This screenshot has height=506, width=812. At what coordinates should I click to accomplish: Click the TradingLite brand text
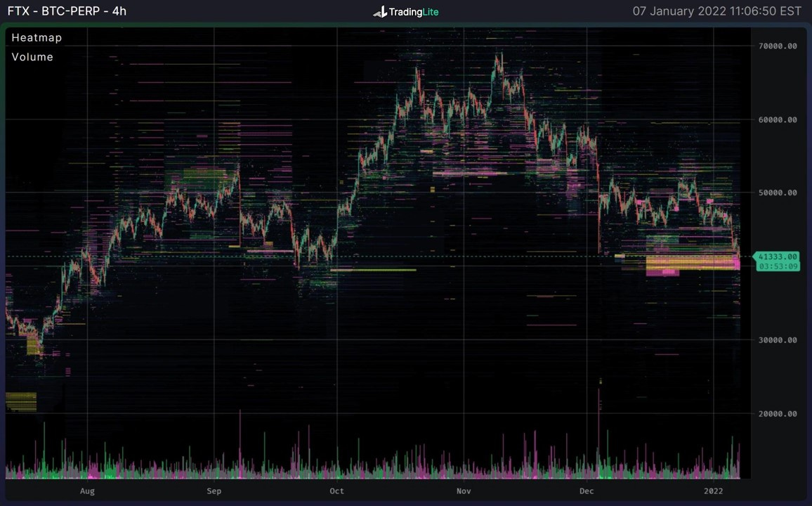point(414,12)
